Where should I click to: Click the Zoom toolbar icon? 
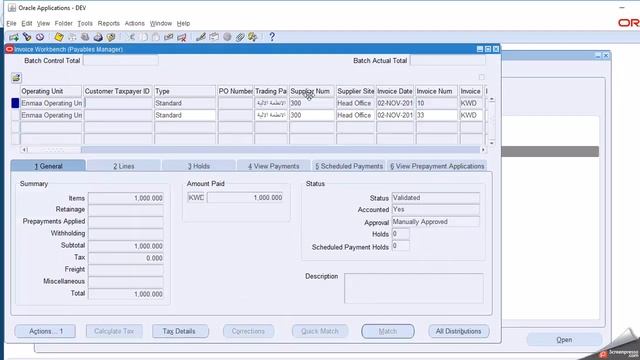214,37
